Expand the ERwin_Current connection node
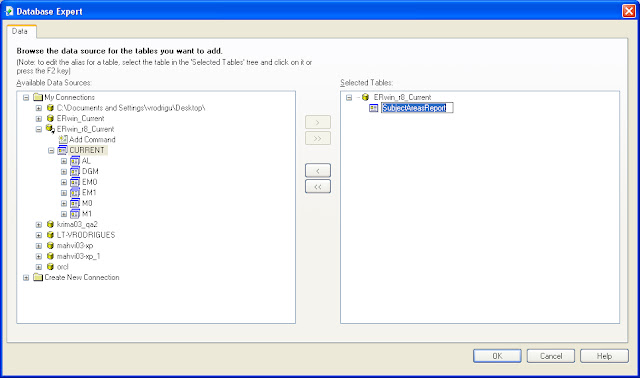 [x=38, y=119]
